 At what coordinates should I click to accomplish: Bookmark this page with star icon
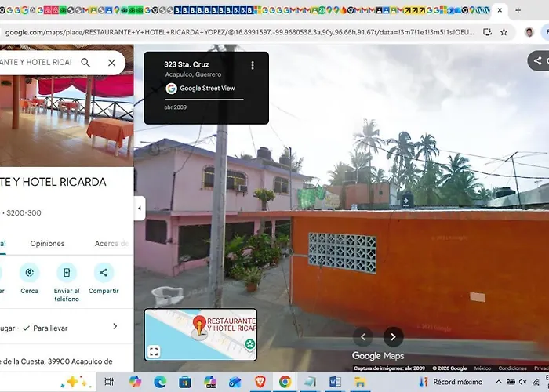(504, 32)
